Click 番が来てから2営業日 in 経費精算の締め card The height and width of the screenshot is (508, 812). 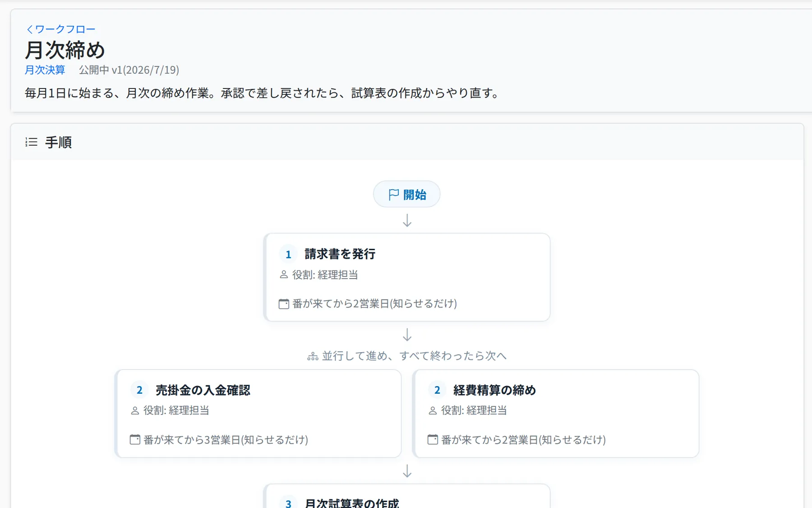click(x=523, y=439)
